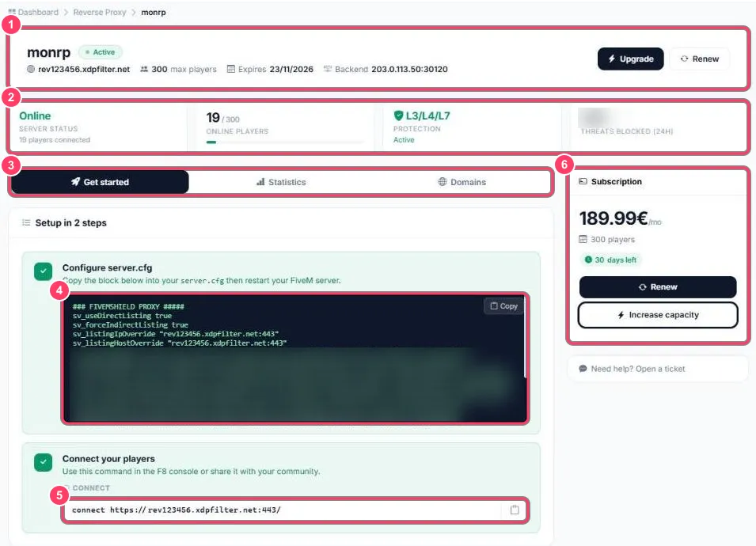Switch to the Get started tab
This screenshot has height=546, width=756.
(x=100, y=182)
